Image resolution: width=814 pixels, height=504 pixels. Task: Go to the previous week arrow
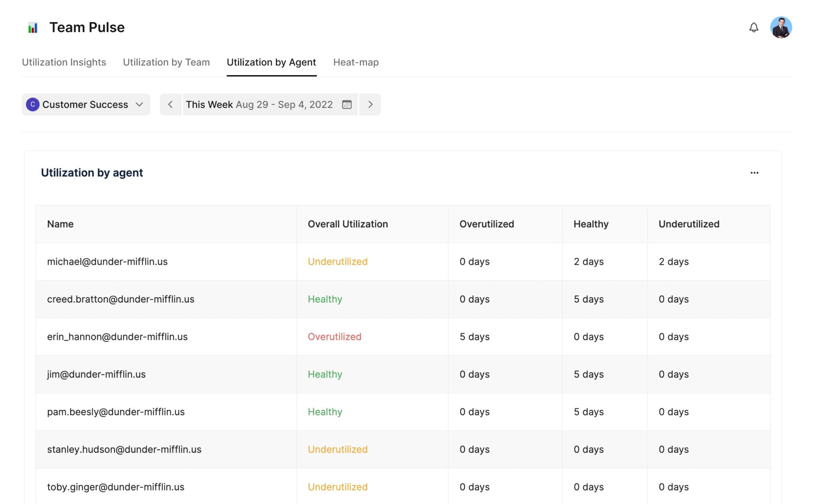pyautogui.click(x=171, y=105)
